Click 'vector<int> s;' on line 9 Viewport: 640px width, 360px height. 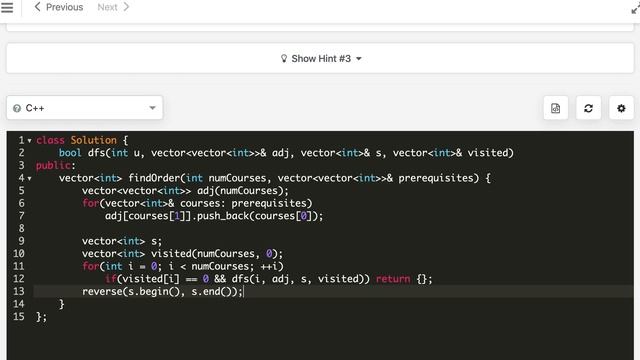(122, 241)
